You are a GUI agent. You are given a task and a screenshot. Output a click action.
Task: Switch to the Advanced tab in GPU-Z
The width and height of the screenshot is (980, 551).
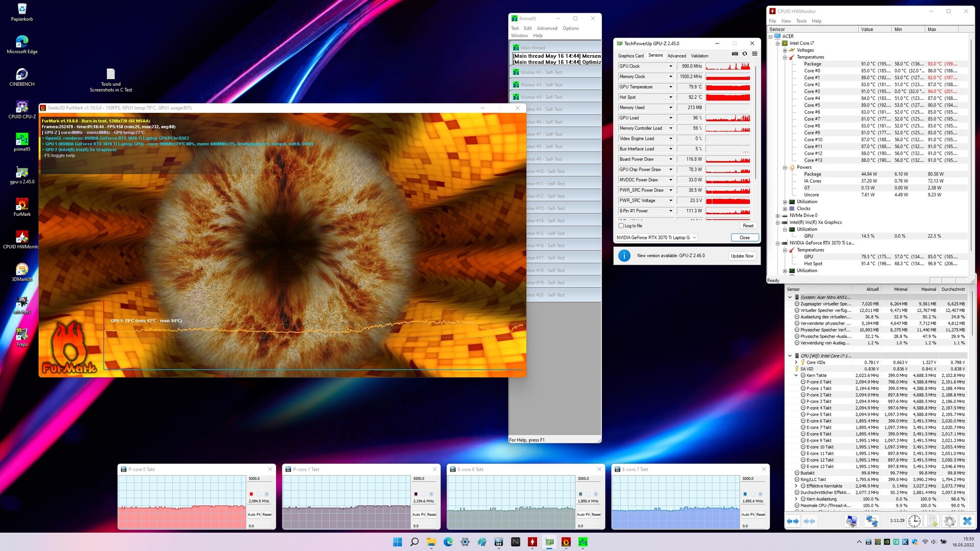[676, 56]
